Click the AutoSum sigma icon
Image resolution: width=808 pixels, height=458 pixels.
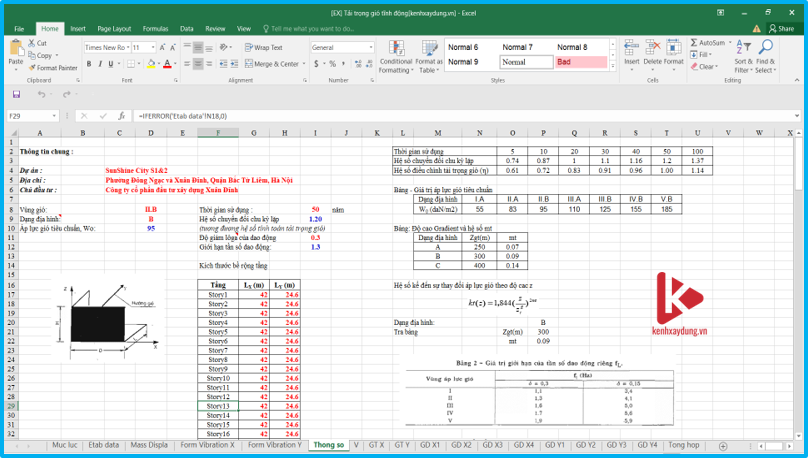coord(693,43)
